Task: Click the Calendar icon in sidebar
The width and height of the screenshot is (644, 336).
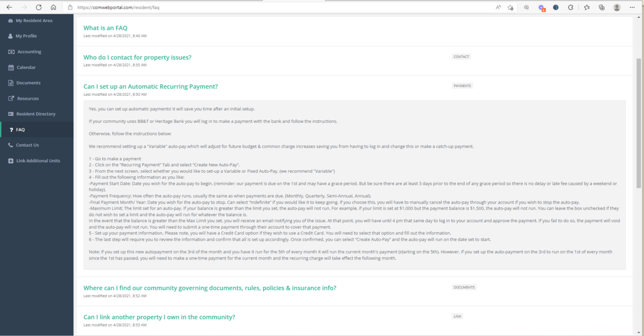Action: click(x=11, y=68)
